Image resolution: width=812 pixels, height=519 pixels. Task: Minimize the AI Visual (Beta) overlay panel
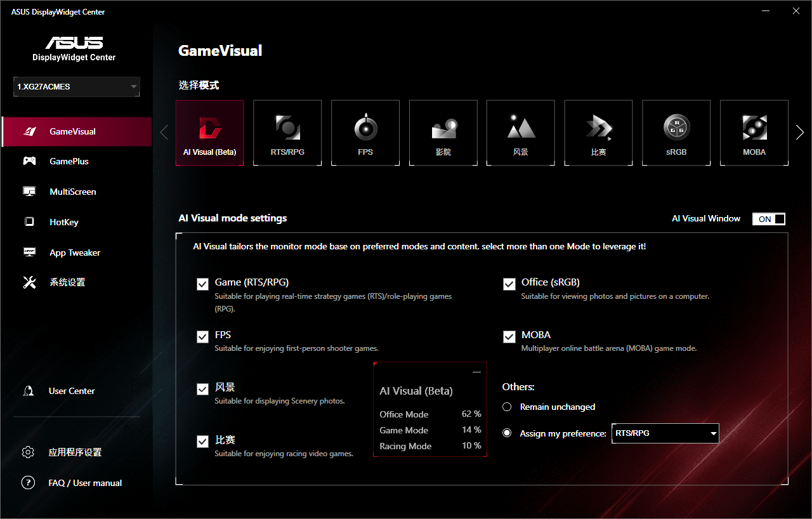pyautogui.click(x=477, y=372)
